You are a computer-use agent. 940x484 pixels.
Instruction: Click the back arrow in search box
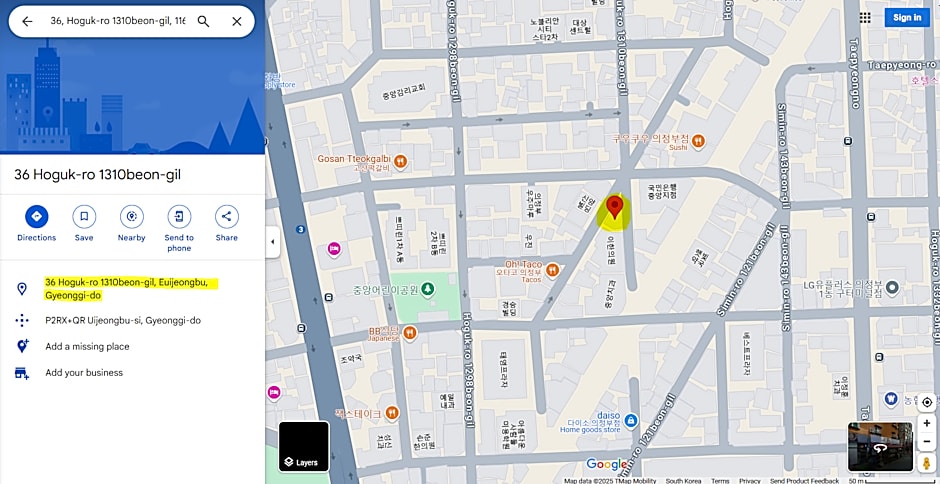[27, 22]
